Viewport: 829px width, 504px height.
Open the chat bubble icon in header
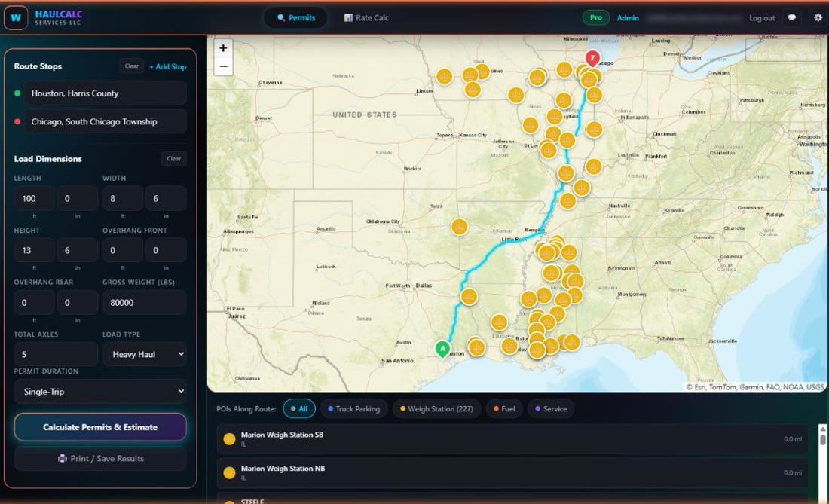[x=791, y=17]
